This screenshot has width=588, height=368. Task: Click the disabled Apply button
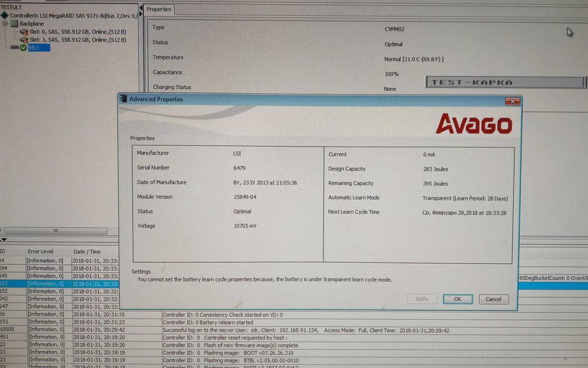[422, 299]
